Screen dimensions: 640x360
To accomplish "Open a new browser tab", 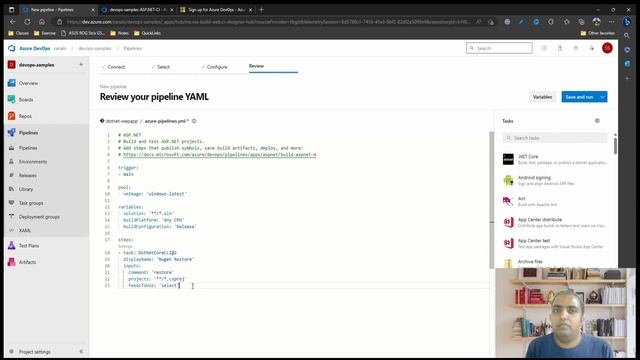I will point(262,9).
